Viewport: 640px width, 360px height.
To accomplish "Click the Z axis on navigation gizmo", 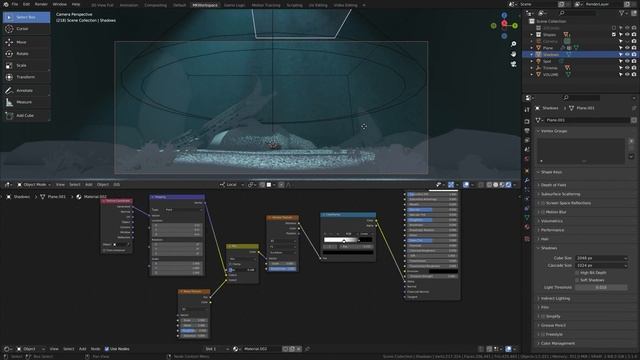I will pos(504,16).
